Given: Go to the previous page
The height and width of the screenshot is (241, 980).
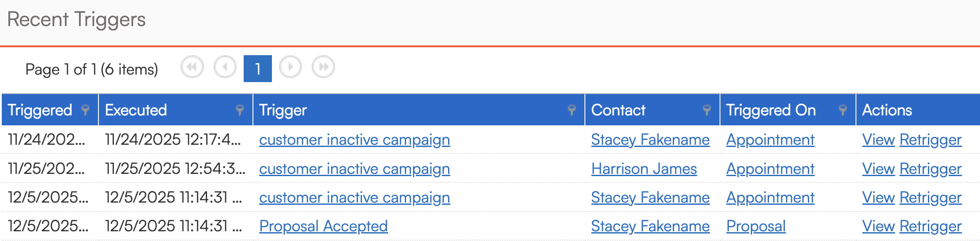Looking at the screenshot, I should tap(225, 68).
